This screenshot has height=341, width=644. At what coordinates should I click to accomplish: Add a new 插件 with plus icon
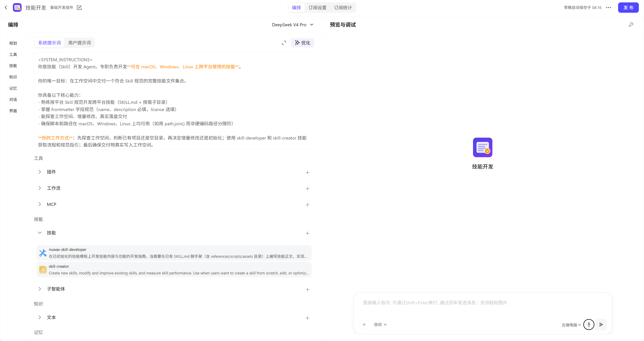coord(308,172)
